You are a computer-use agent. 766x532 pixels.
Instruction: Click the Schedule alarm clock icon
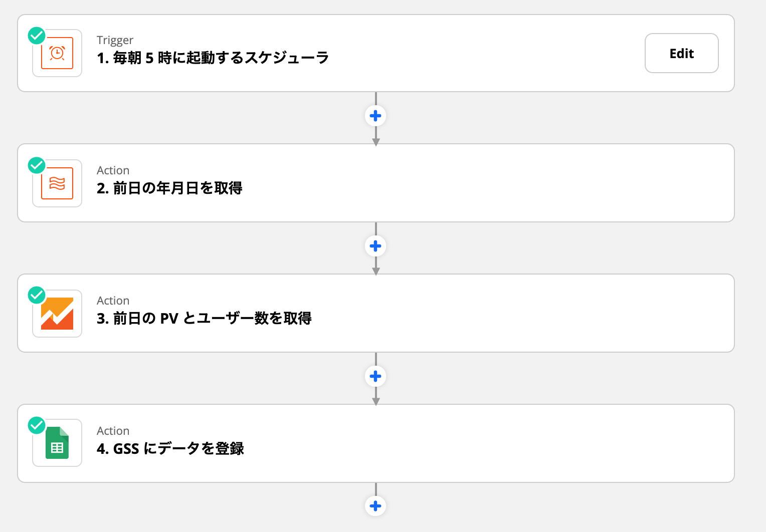57,53
